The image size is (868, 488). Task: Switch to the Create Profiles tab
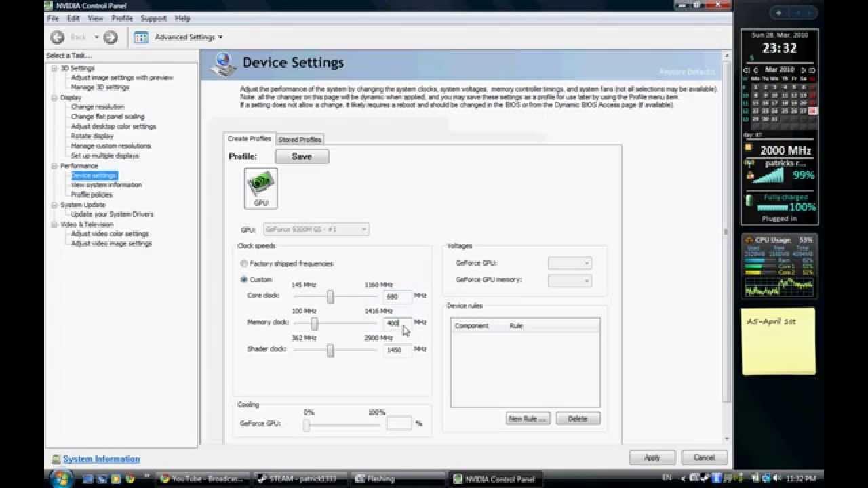tap(250, 138)
